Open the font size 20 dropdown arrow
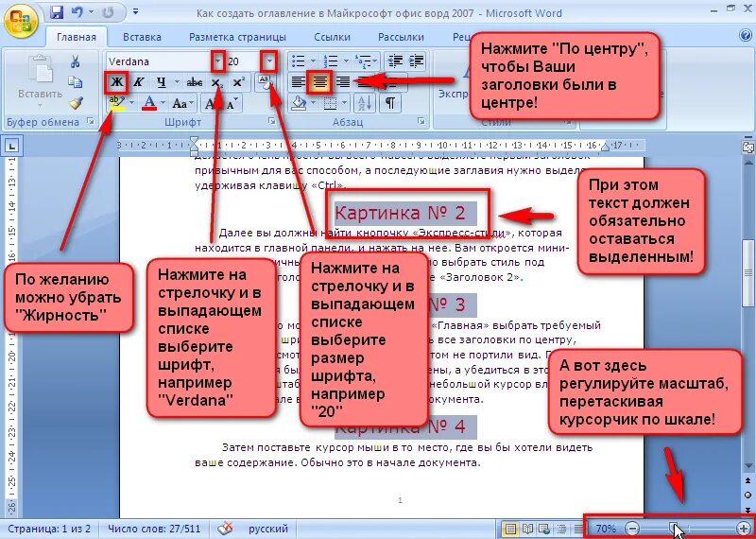The height and width of the screenshot is (539, 756). tap(269, 61)
